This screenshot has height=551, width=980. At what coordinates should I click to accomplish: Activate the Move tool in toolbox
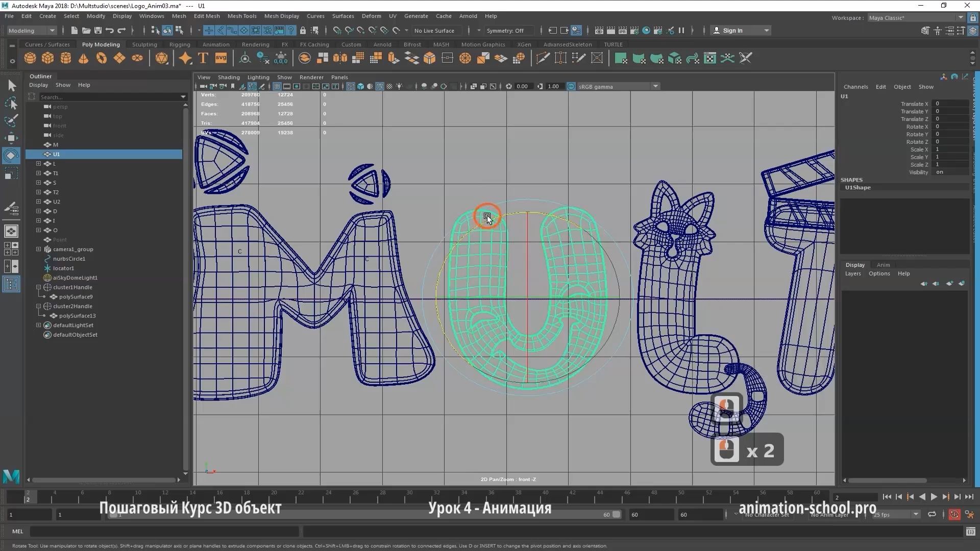click(11, 138)
